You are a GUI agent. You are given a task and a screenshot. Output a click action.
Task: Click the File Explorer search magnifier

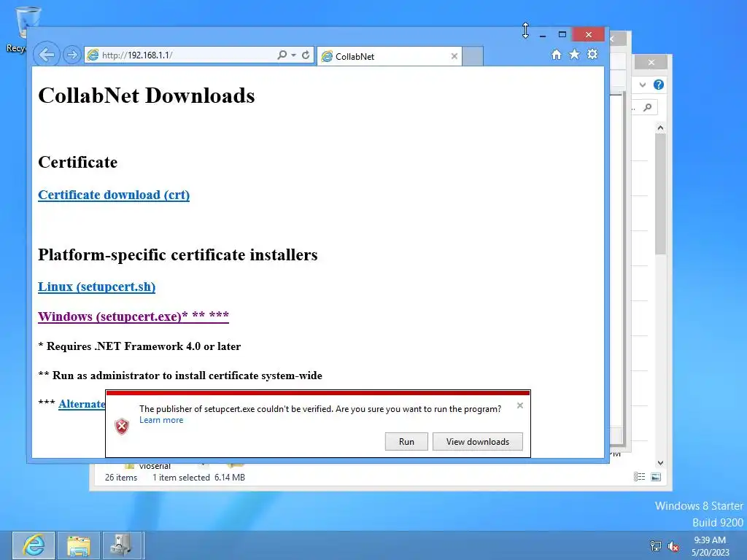click(x=648, y=108)
